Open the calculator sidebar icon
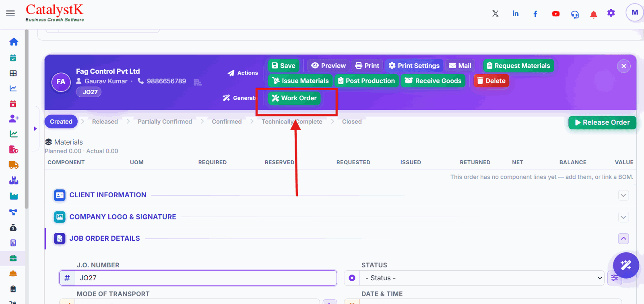This screenshot has width=644, height=304. [13, 243]
